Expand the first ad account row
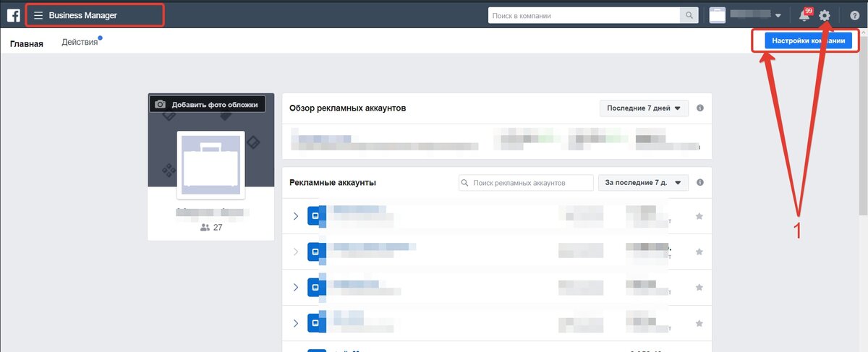 [x=295, y=216]
